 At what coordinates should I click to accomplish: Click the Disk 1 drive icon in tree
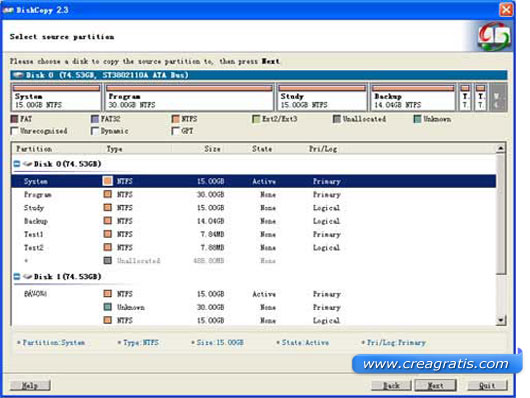point(27,277)
